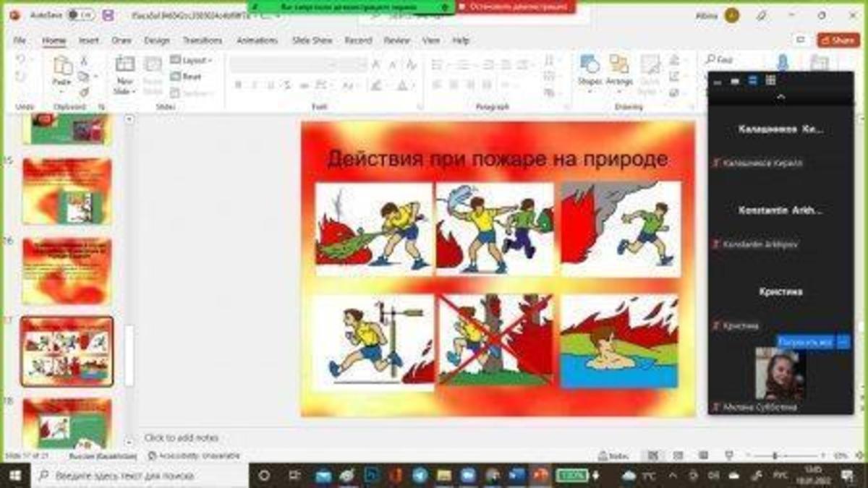Open the Design ribbon tab
The image size is (868, 488).
(x=156, y=40)
